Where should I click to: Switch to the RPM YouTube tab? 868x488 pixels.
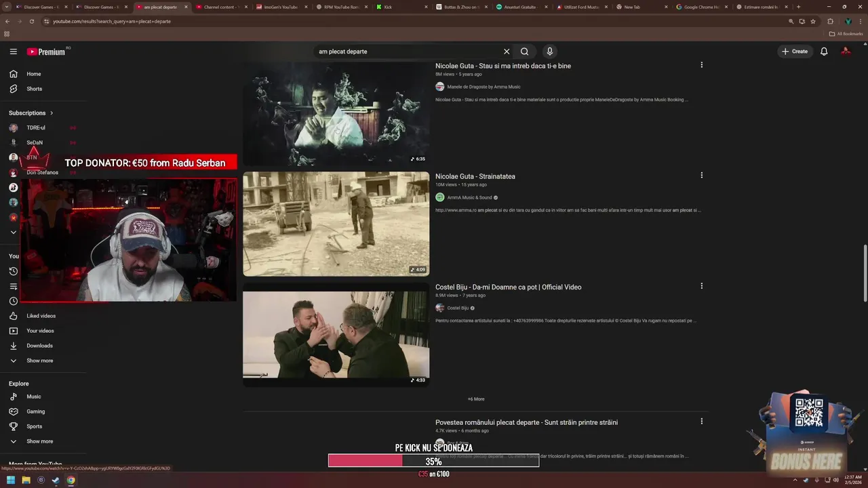pos(340,7)
